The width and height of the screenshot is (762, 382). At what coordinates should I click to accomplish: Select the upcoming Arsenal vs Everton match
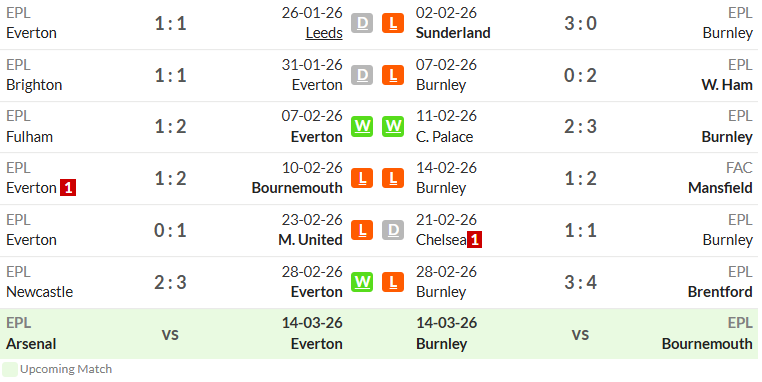tap(190, 334)
